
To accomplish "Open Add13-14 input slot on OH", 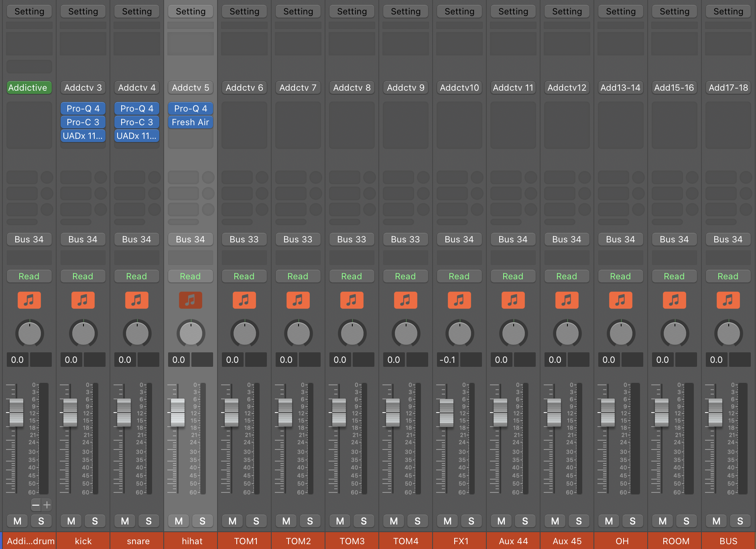I will (621, 87).
